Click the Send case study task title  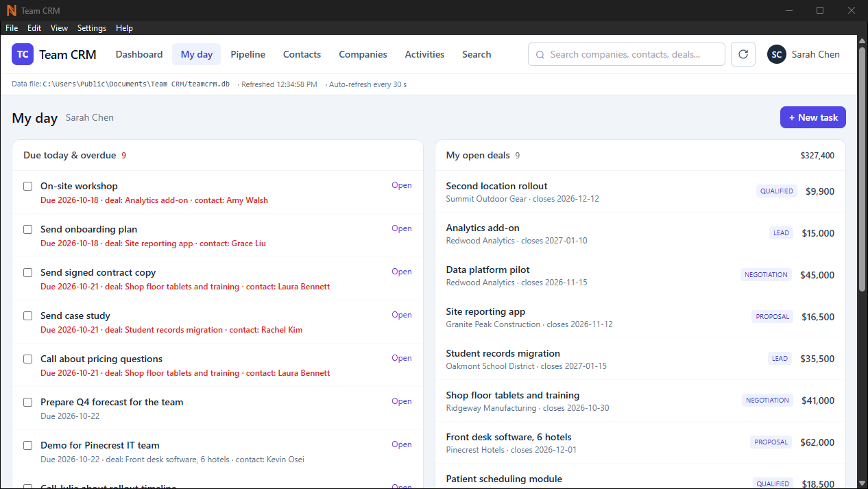(75, 315)
